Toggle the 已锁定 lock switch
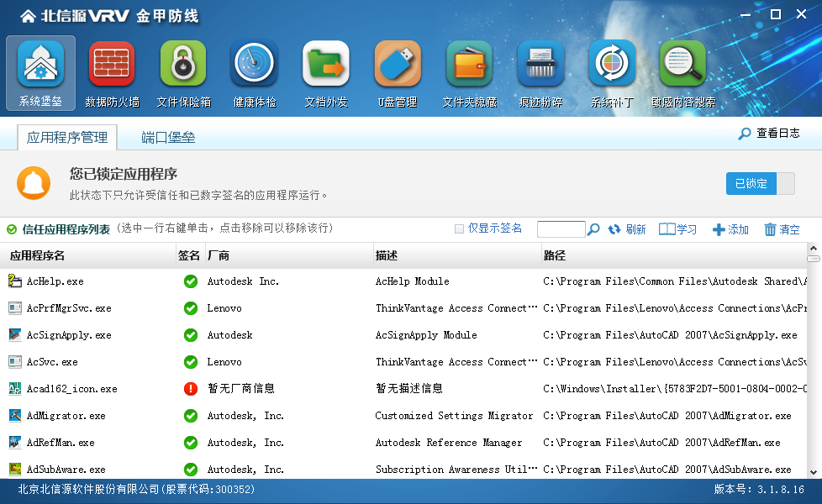The height and width of the screenshot is (504, 822). coord(760,183)
